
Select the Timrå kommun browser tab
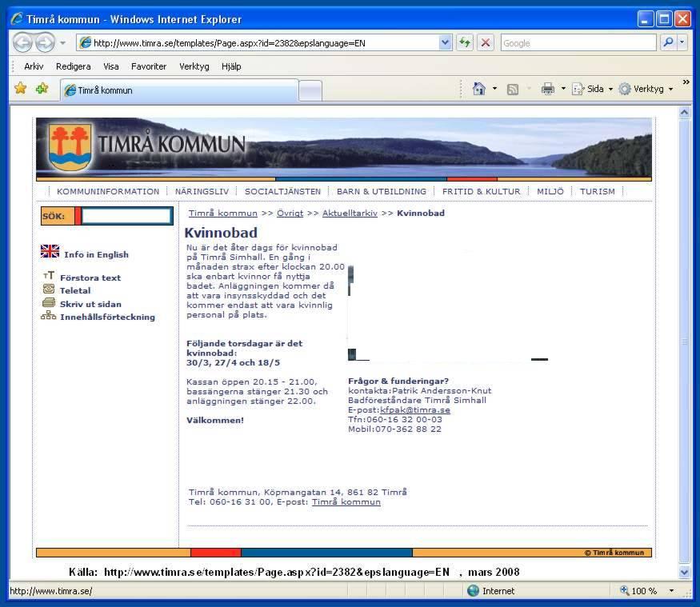178,90
